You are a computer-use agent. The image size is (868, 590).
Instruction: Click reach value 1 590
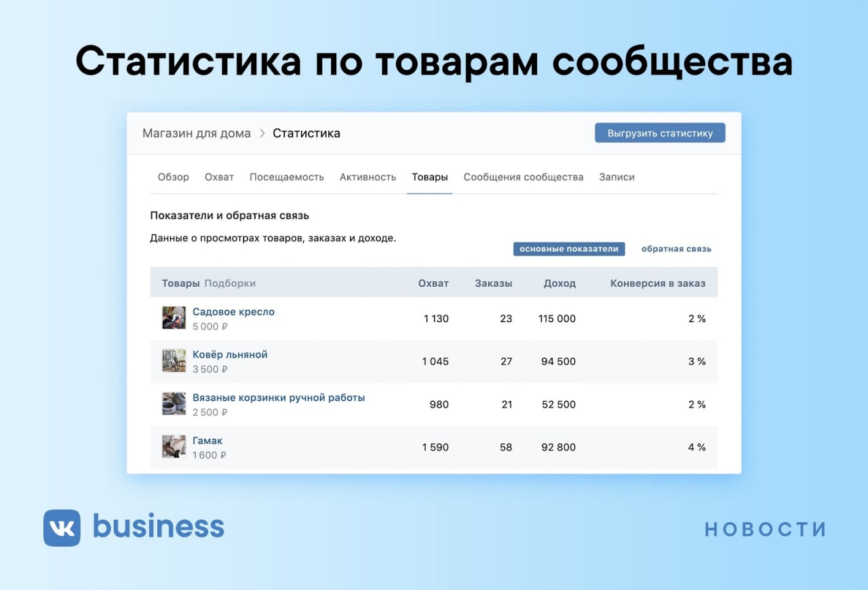[435, 448]
